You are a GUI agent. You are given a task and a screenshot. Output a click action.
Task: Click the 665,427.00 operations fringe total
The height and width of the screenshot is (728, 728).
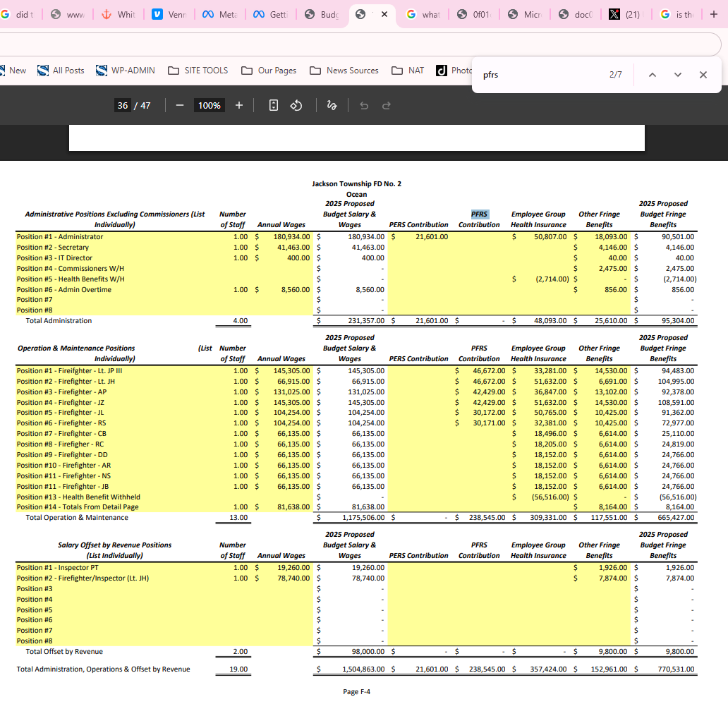point(676,518)
